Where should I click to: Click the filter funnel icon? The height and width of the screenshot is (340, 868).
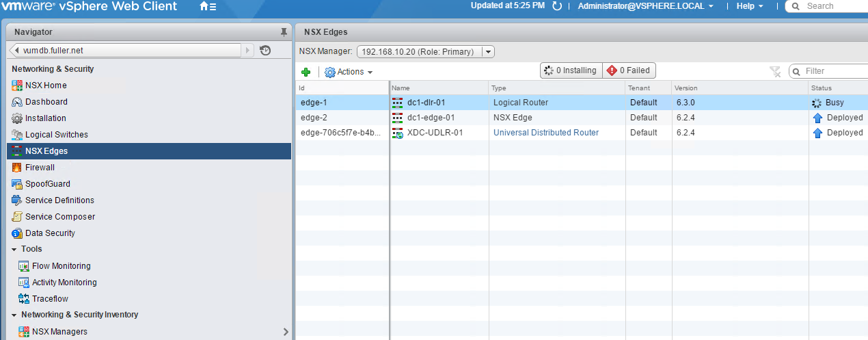coord(774,71)
